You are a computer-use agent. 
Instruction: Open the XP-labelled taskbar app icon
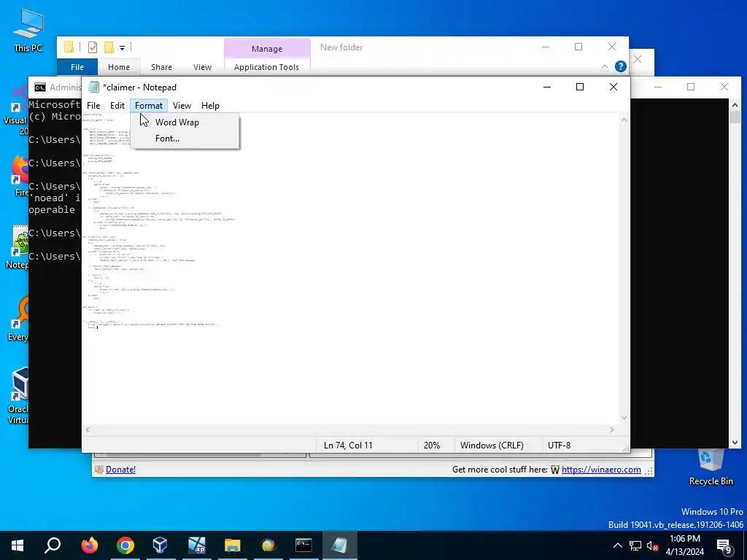(x=196, y=545)
